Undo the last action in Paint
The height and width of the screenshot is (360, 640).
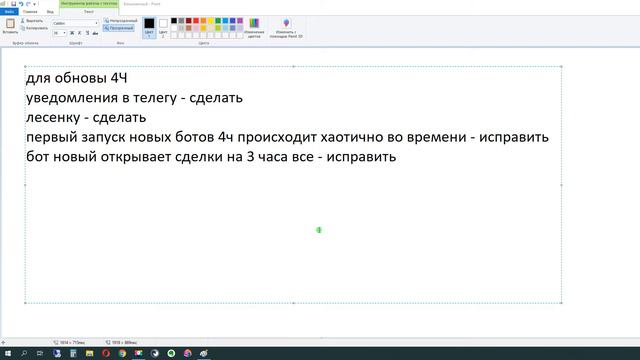(x=21, y=4)
